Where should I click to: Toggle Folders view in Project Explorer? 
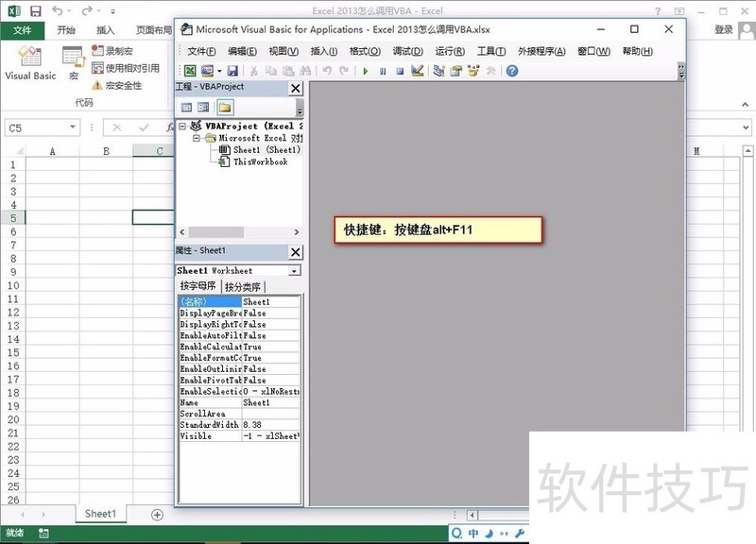point(225,105)
